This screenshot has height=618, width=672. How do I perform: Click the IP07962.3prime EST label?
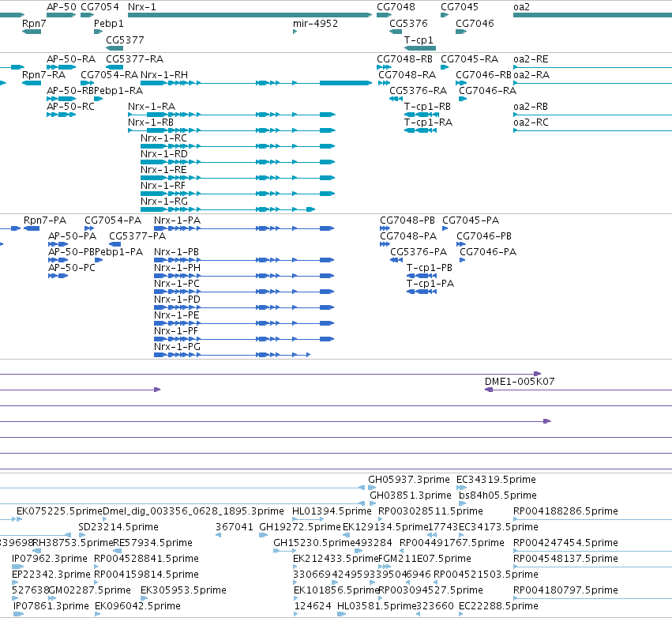pos(49,559)
